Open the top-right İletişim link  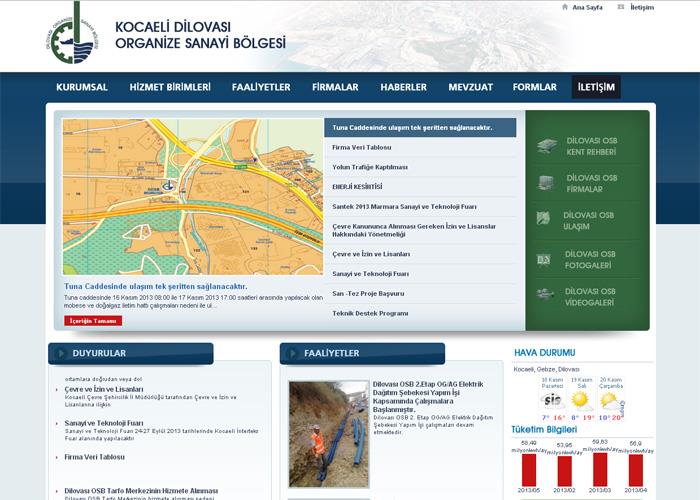(x=642, y=8)
